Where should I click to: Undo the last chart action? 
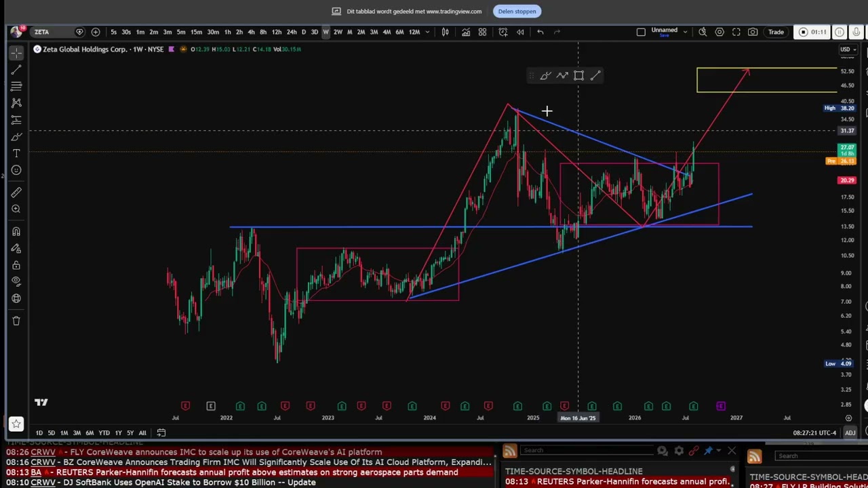(540, 32)
